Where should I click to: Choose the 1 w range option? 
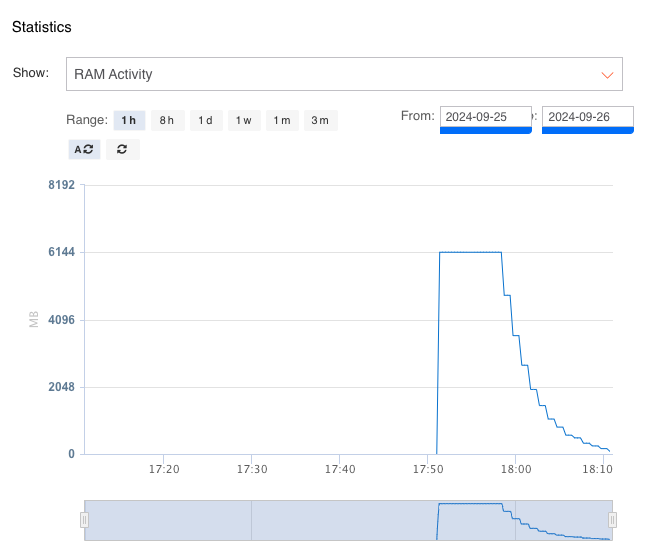(x=244, y=121)
